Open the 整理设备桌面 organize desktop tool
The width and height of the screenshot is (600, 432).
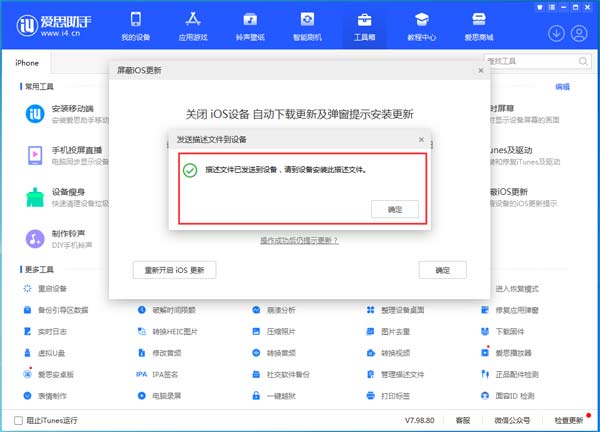tap(395, 310)
